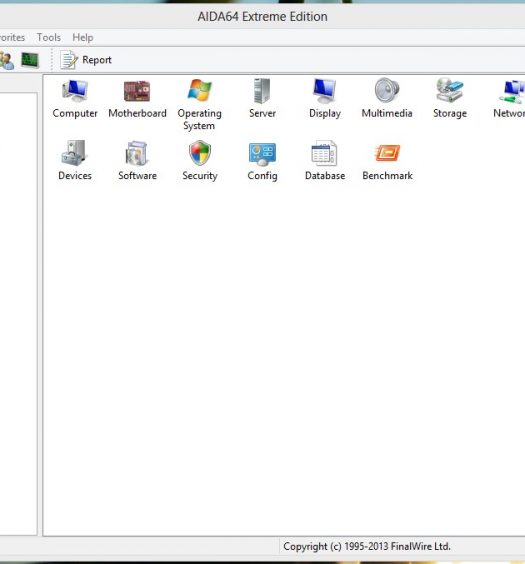Open the Tools menu
The height and width of the screenshot is (564, 525).
[49, 37]
